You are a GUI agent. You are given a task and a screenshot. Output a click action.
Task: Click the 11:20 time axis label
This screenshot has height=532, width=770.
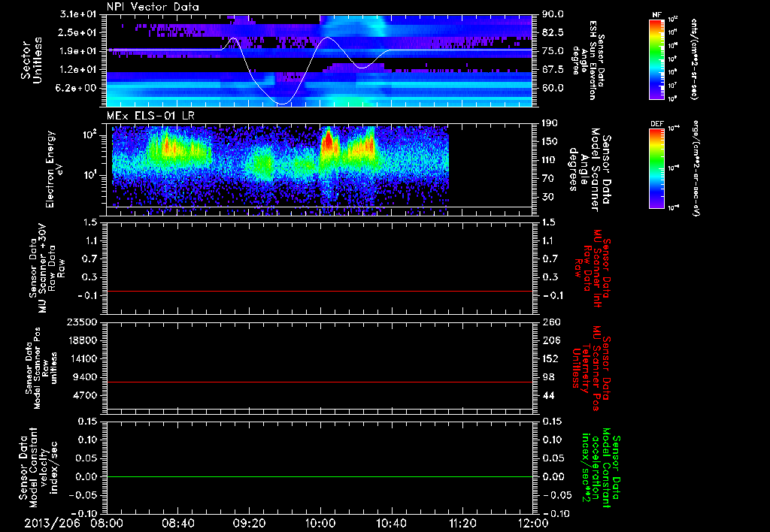462,523
